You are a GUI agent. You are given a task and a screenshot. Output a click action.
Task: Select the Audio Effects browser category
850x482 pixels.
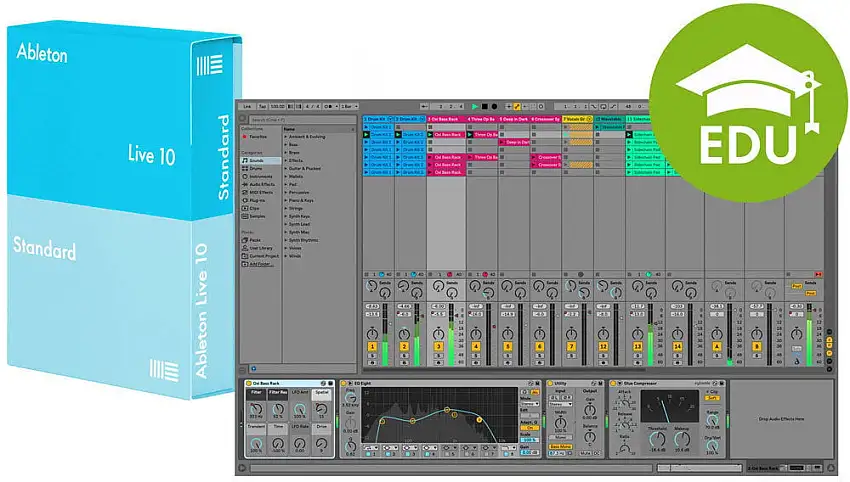click(261, 184)
